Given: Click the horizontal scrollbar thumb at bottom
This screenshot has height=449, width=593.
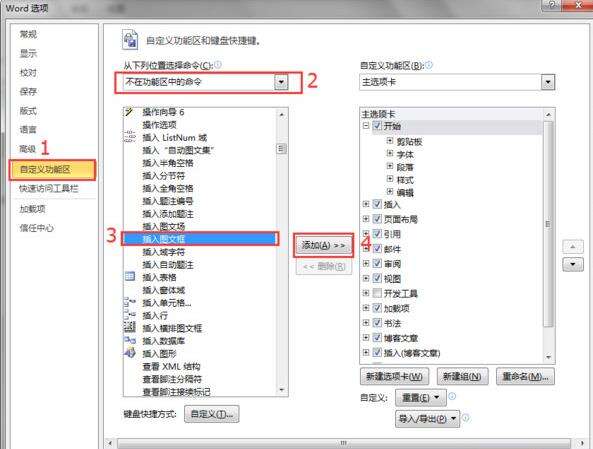Looking at the screenshot, I should 343,443.
